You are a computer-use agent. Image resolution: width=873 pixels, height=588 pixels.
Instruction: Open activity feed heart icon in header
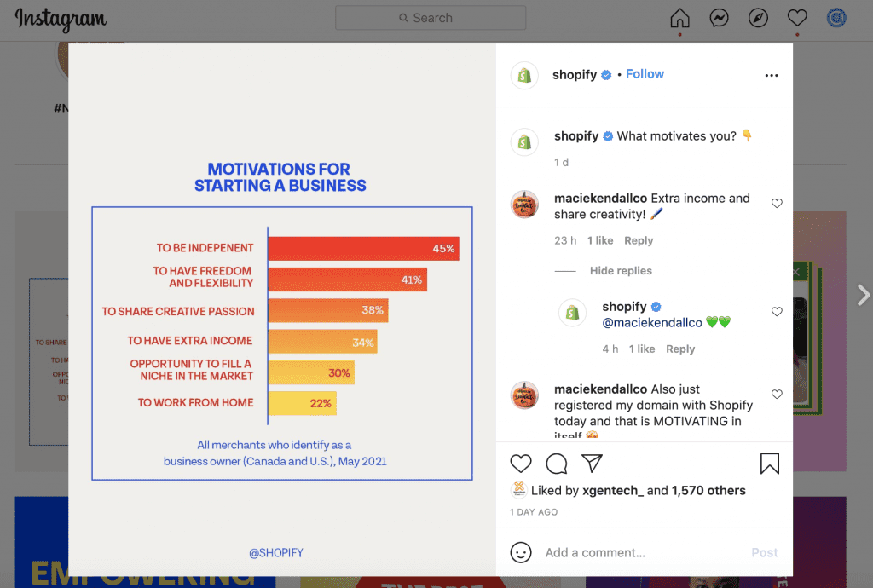[x=797, y=19]
